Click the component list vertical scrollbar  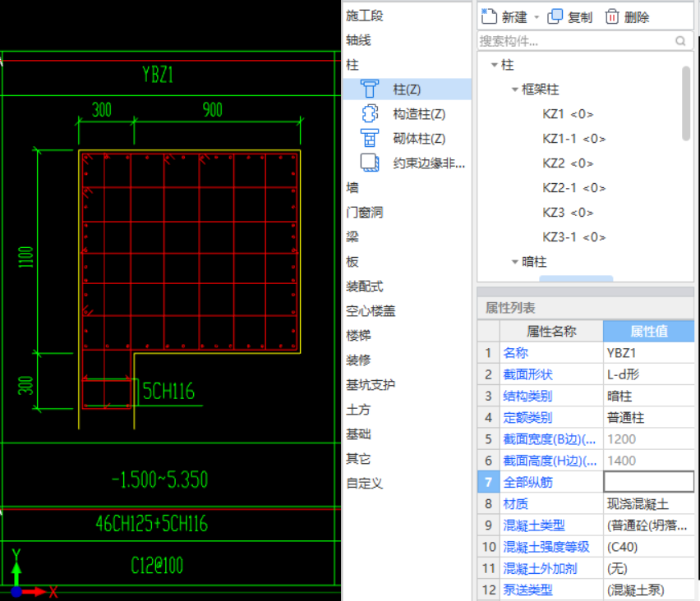pos(686,103)
